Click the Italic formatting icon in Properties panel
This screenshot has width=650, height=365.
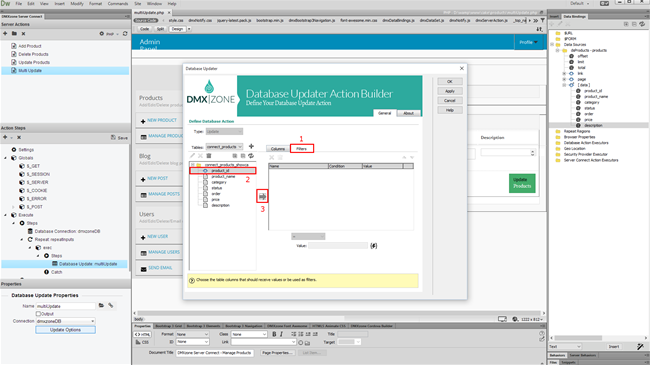tap(281, 334)
